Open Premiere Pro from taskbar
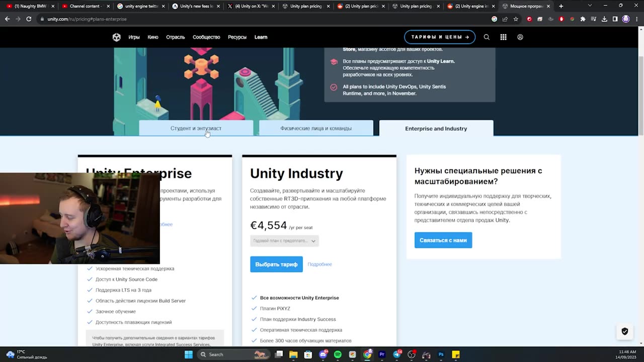The width and height of the screenshot is (644, 362). tap(382, 354)
